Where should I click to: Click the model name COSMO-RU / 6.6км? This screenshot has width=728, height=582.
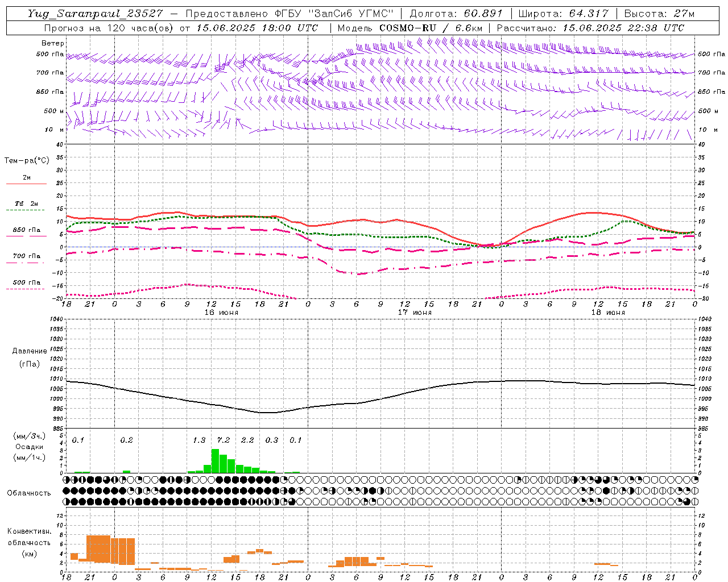(x=431, y=28)
